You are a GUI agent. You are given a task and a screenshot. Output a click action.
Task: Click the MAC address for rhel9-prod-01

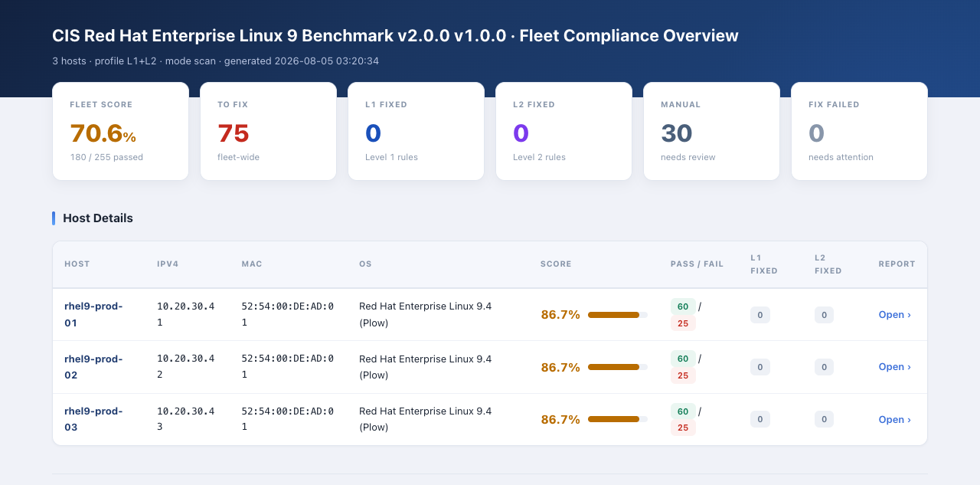click(288, 315)
